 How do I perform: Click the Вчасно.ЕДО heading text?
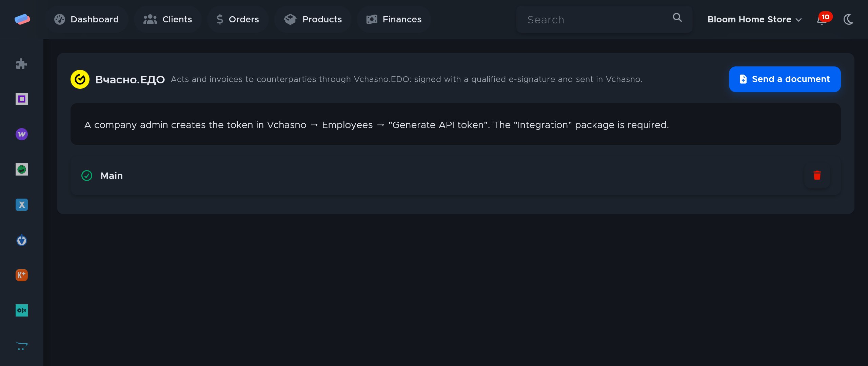coord(130,80)
